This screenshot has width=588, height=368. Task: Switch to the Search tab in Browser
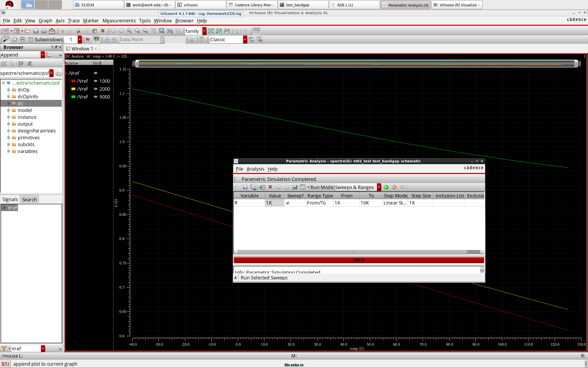29,199
